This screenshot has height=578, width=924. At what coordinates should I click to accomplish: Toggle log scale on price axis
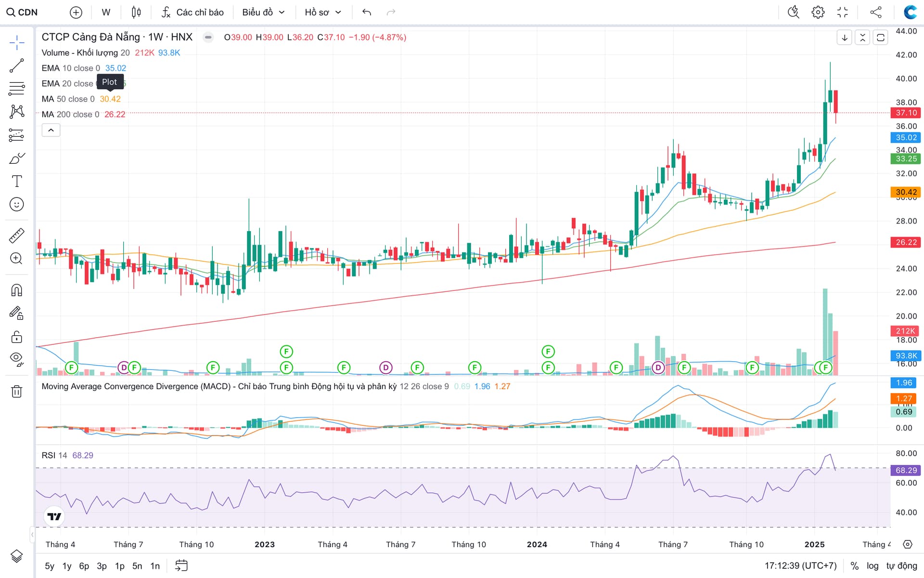click(x=873, y=565)
